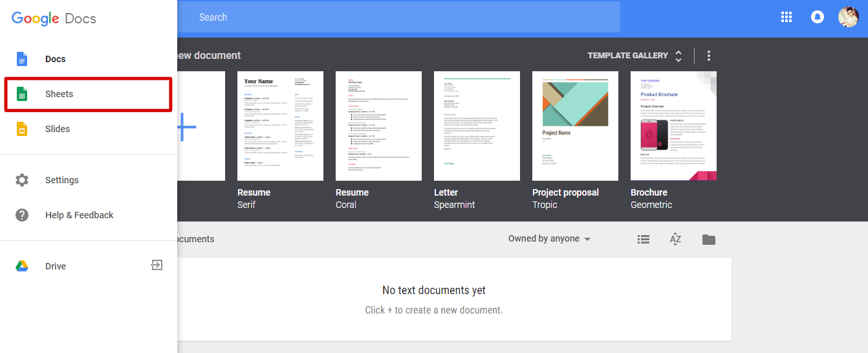Viewport: 868px width, 353px height.
Task: Go to Drive from the sidebar
Action: 89,266
